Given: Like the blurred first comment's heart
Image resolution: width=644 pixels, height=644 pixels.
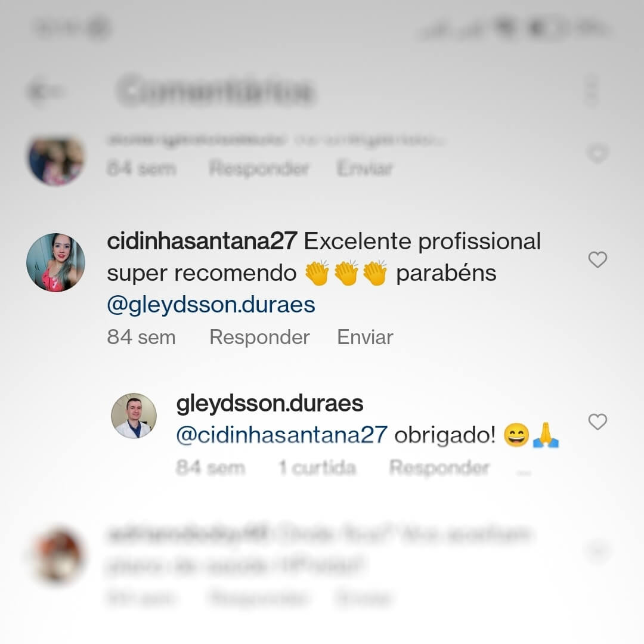Looking at the screenshot, I should click(597, 154).
